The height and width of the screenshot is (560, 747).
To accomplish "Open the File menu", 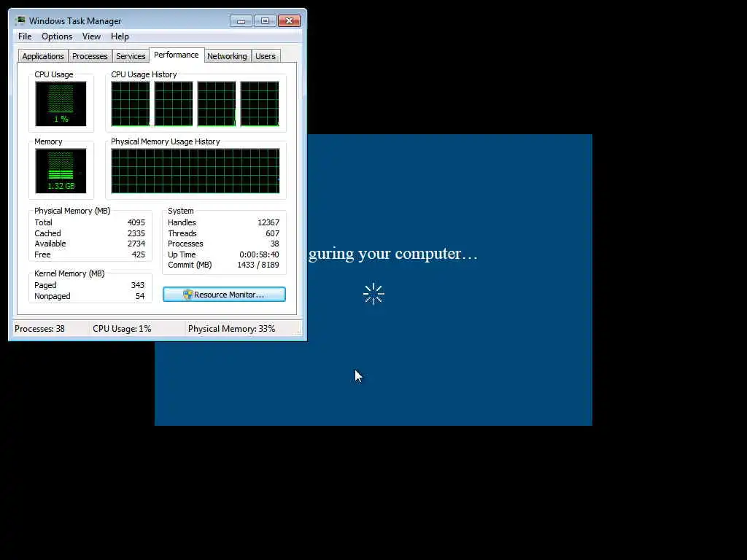I will pyautogui.click(x=25, y=36).
